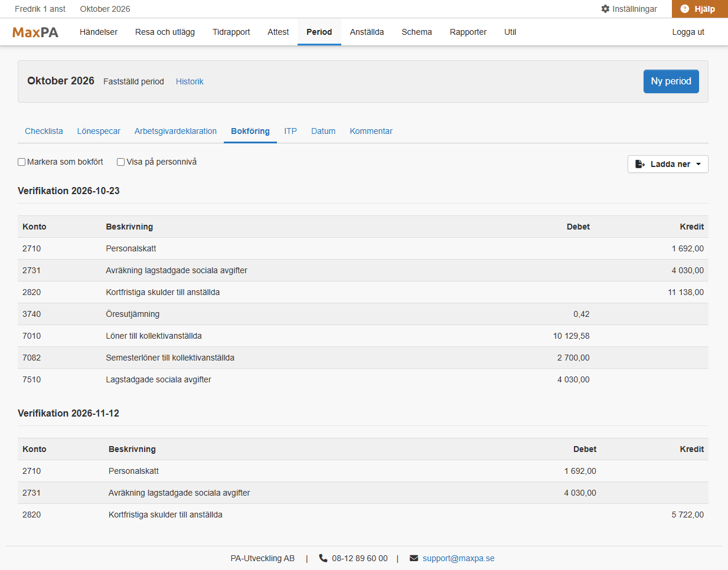Open the Kommentar tab
The width and height of the screenshot is (728, 570).
point(371,131)
